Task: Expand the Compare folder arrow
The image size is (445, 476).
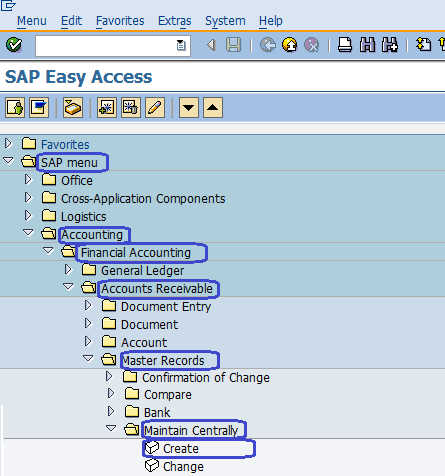Action: pos(111,394)
